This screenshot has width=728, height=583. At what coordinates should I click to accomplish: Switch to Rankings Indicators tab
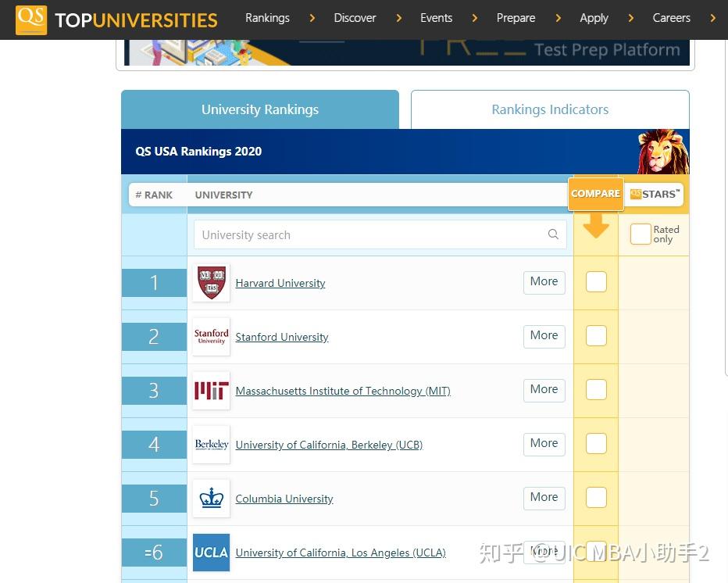pos(550,109)
